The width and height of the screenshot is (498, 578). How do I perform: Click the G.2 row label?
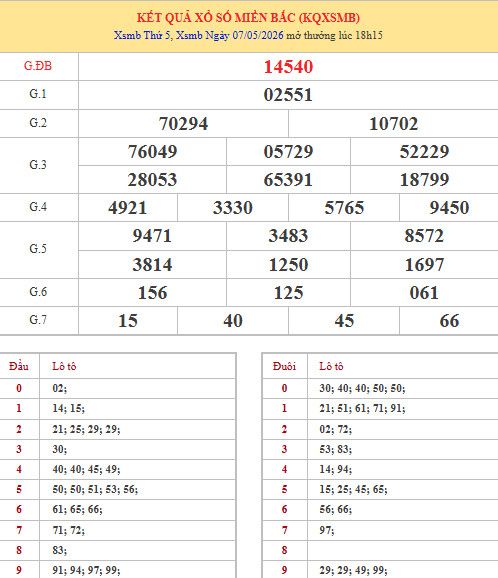pyautogui.click(x=38, y=123)
